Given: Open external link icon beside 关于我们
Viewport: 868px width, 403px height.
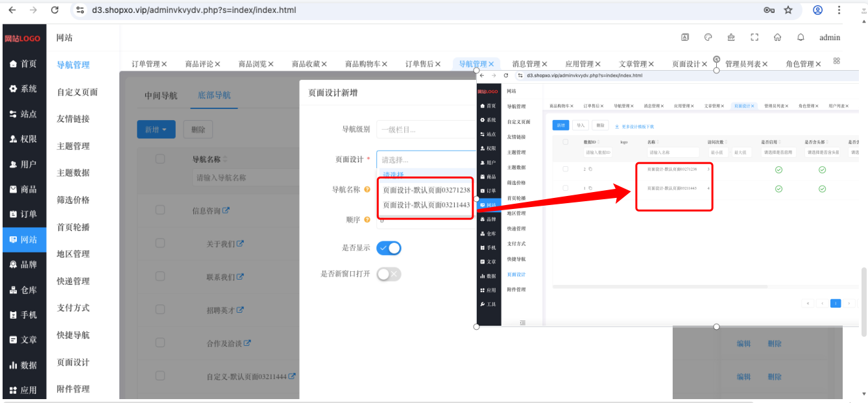Looking at the screenshot, I should [240, 244].
